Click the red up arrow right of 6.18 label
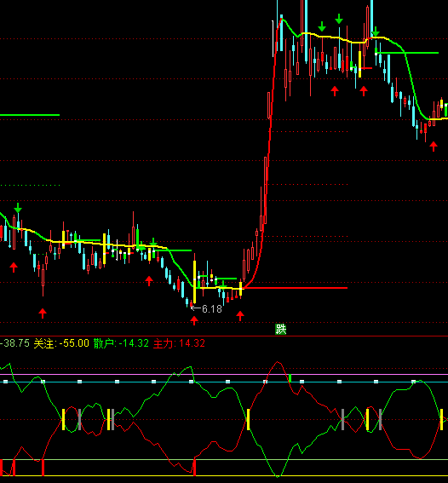Screen dimensions: 448x483 click(240, 316)
